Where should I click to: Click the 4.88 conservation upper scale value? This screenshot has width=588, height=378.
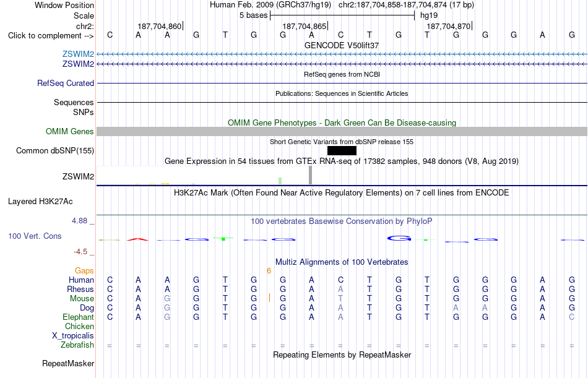coord(79,221)
